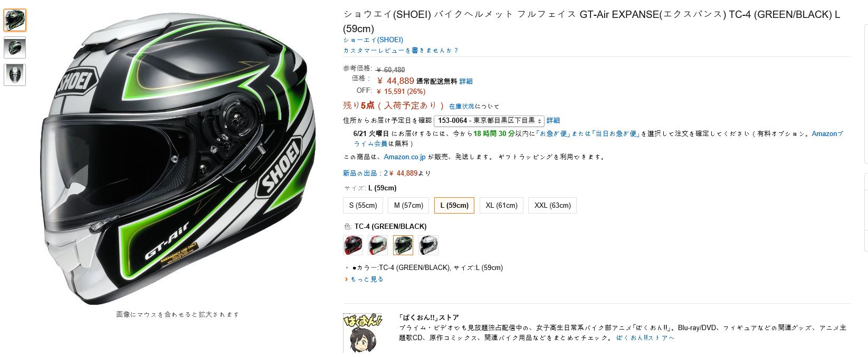868x357 pixels.
Task: Open 詳細 link next to free shipping
Action: (x=466, y=81)
